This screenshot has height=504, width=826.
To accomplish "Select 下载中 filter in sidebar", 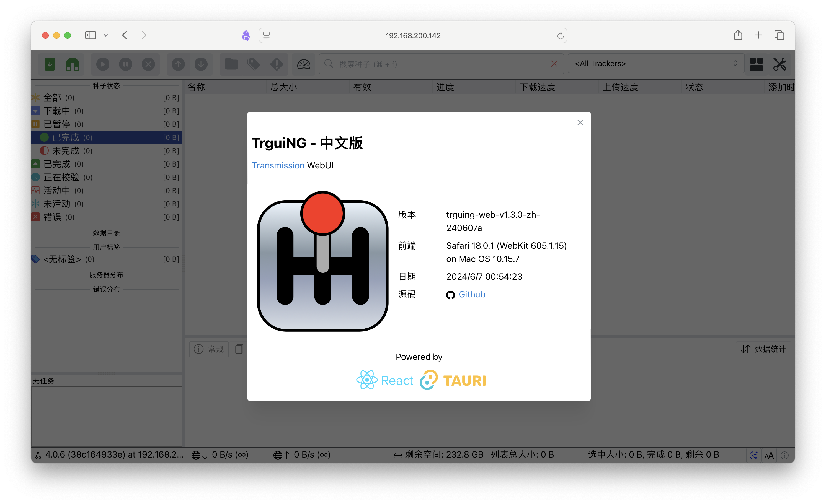I will coord(57,111).
